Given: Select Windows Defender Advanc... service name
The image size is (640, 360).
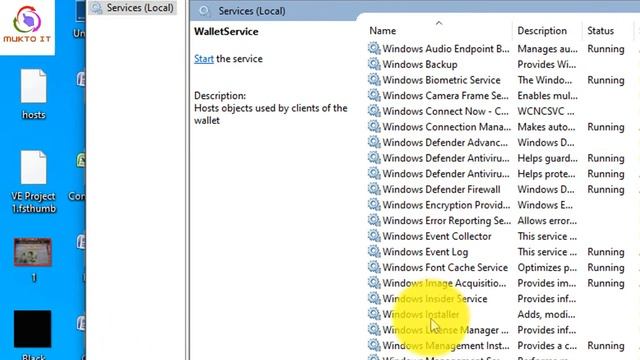Looking at the screenshot, I should tap(445, 142).
